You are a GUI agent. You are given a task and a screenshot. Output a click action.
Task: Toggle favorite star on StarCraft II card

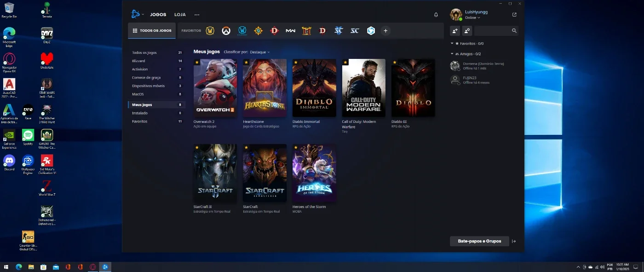point(197,148)
